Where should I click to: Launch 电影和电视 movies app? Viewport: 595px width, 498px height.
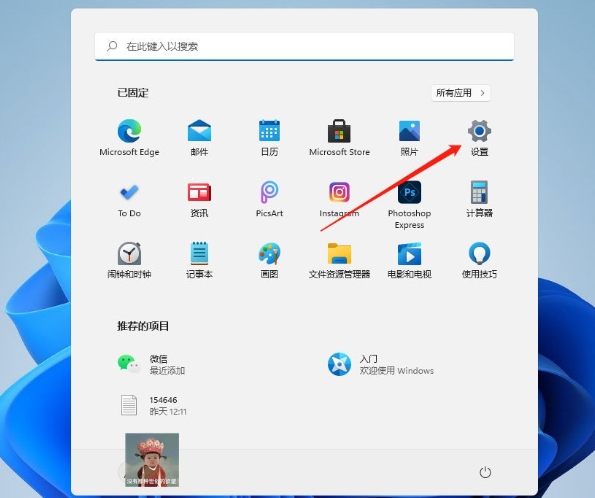point(409,260)
